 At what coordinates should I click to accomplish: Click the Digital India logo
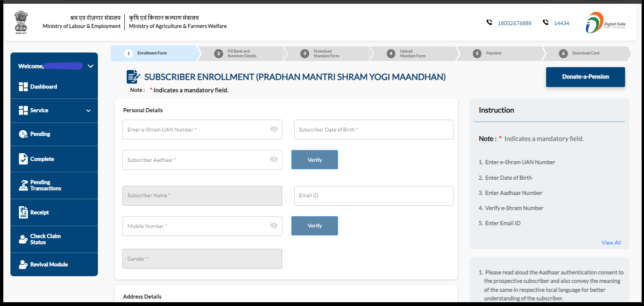(x=605, y=22)
